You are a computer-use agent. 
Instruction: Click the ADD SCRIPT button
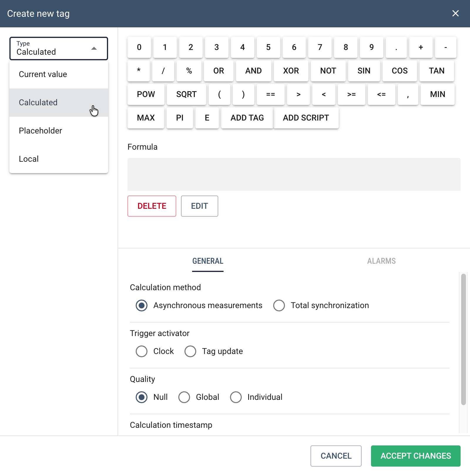[x=306, y=118]
